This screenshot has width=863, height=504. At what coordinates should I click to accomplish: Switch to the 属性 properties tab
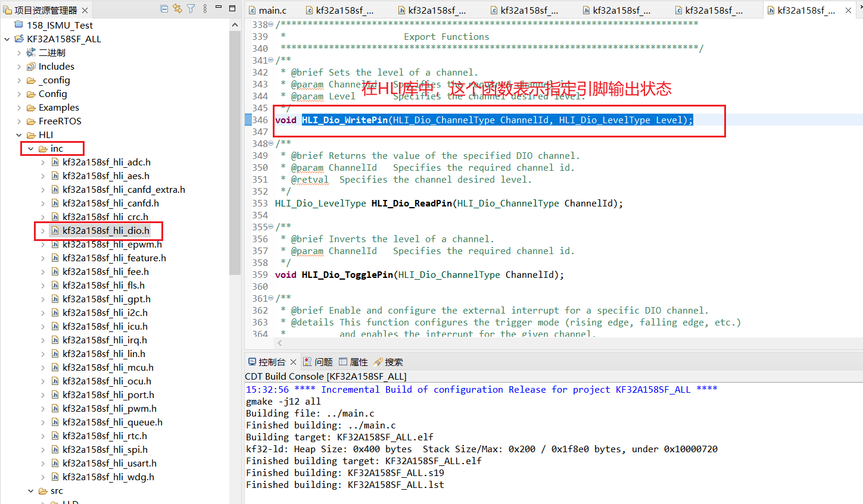(353, 362)
